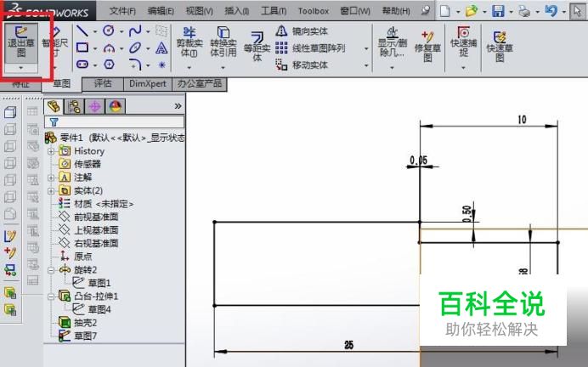The image size is (588, 367).
Task: Select the Line sketch tool
Action: point(82,31)
